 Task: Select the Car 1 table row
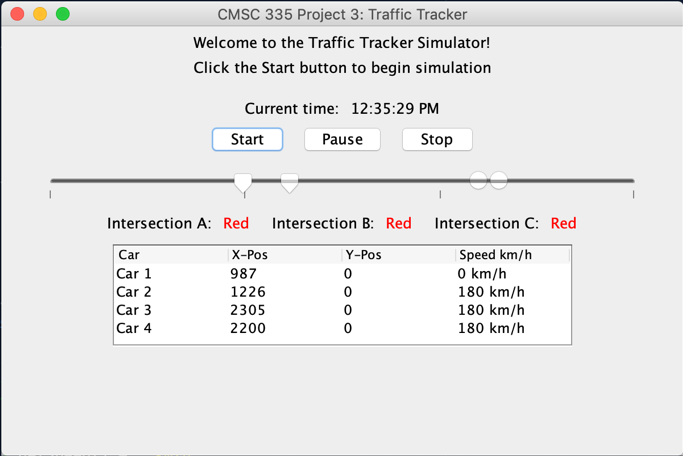pos(342,274)
